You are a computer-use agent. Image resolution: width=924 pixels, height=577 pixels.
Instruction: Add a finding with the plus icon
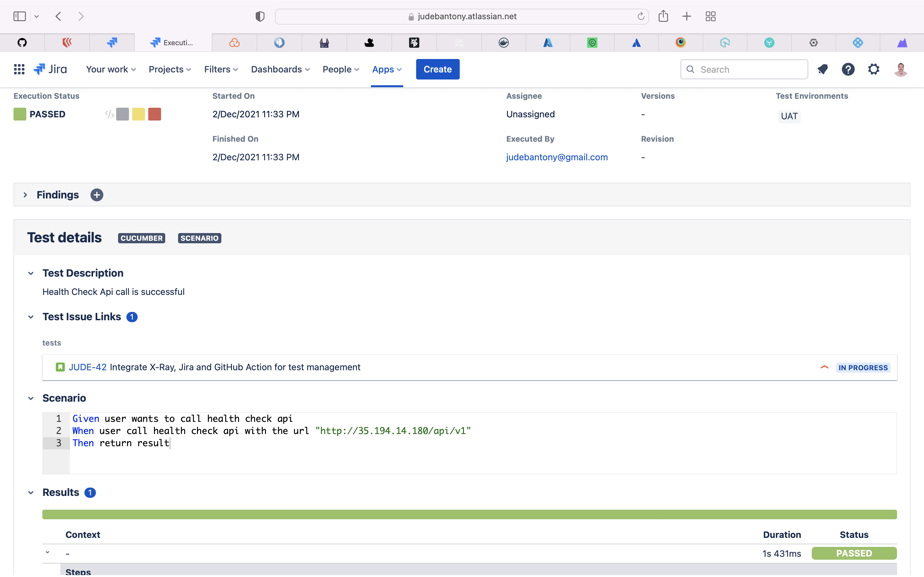[97, 195]
